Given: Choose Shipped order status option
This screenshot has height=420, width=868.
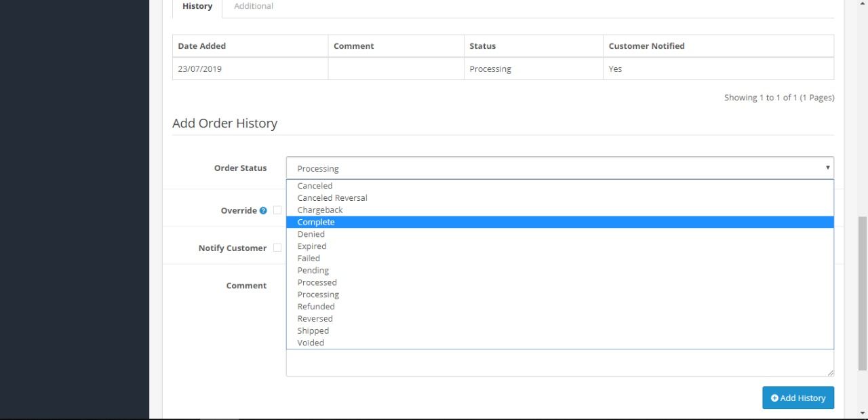Looking at the screenshot, I should [313, 331].
